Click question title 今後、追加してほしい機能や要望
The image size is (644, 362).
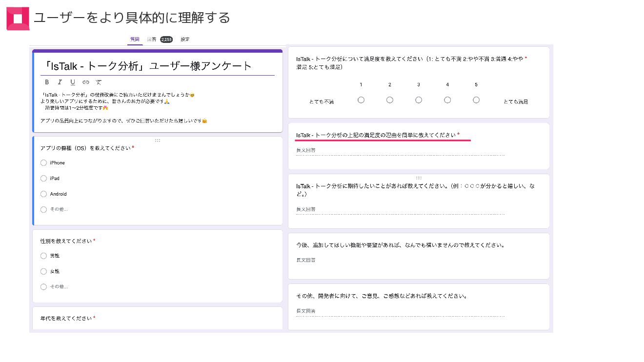[x=400, y=245]
